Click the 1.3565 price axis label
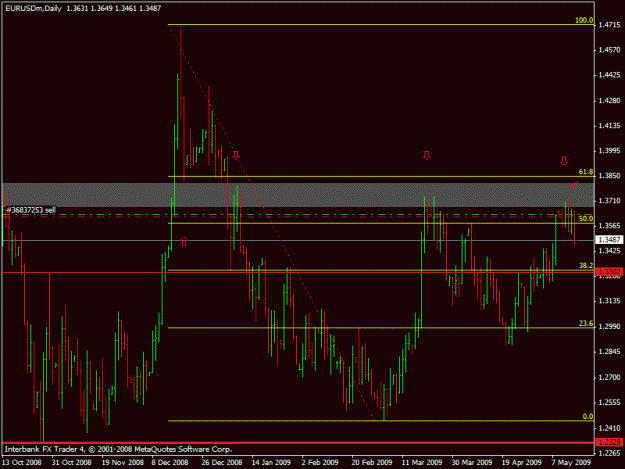This screenshot has width=625, height=469. [609, 226]
